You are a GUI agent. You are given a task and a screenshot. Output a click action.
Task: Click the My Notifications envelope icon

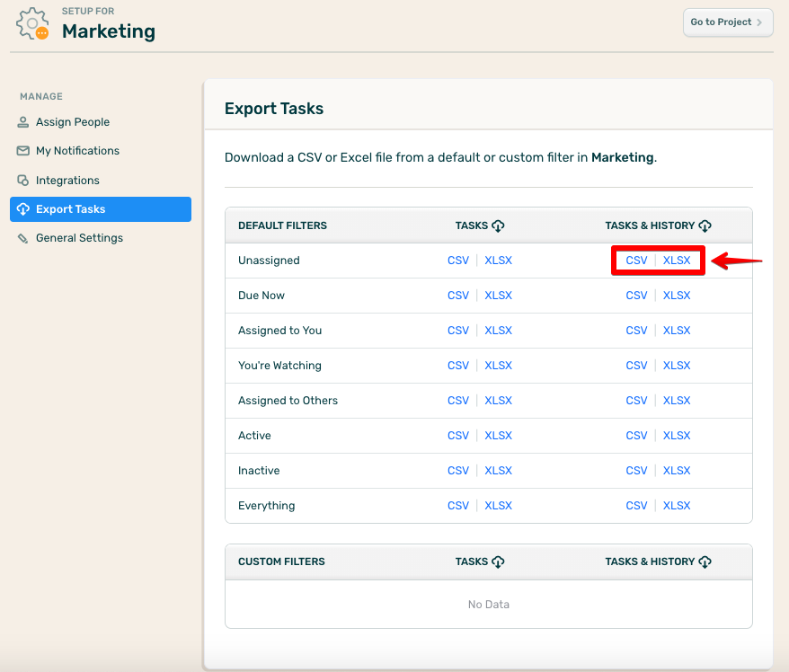(23, 151)
